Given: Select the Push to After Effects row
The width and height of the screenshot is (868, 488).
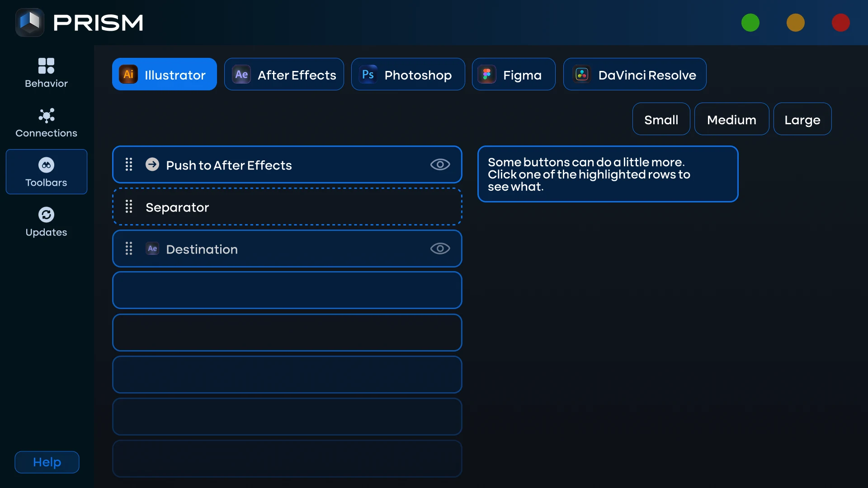Looking at the screenshot, I should pos(287,164).
